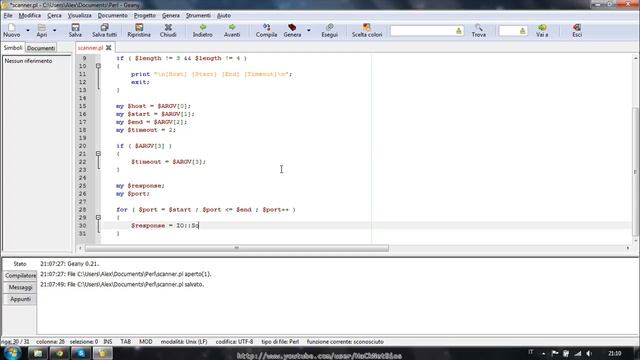This screenshot has height=360, width=640.
Task: Collapse the code fold at line 10
Action: (98, 66)
